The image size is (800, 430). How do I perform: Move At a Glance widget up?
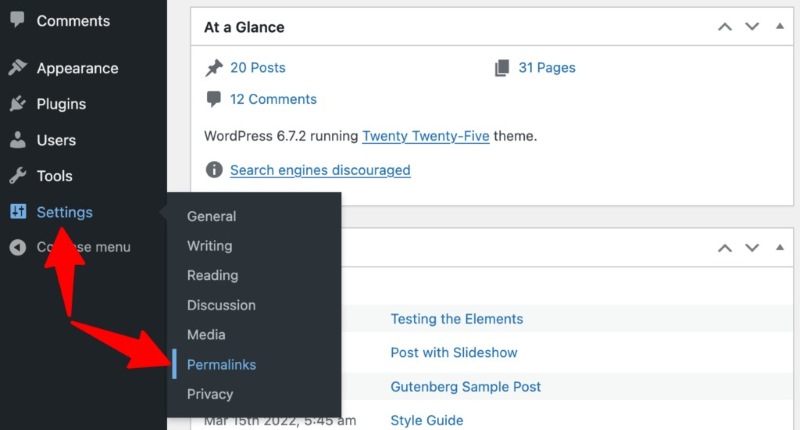tap(725, 27)
